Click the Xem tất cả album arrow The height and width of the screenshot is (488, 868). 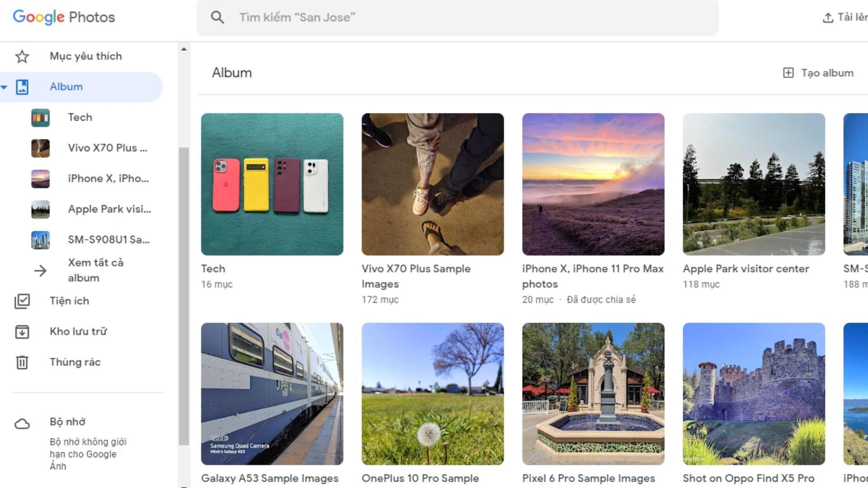(x=41, y=270)
